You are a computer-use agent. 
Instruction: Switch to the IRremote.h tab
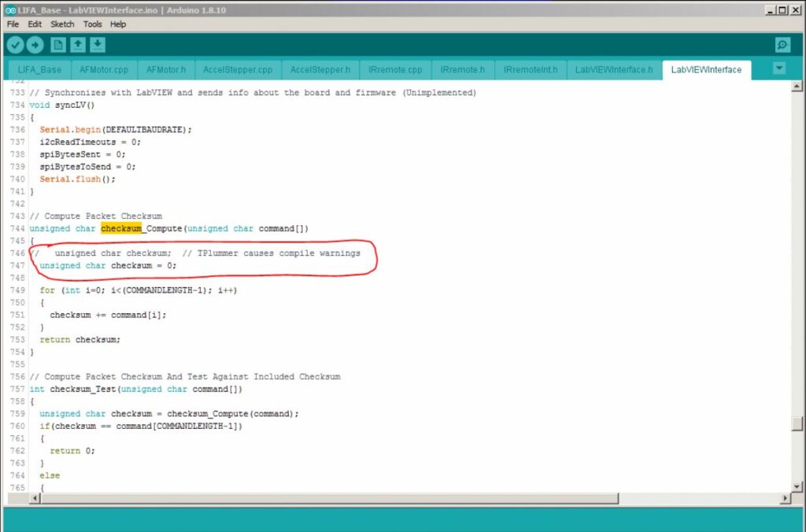pos(463,70)
